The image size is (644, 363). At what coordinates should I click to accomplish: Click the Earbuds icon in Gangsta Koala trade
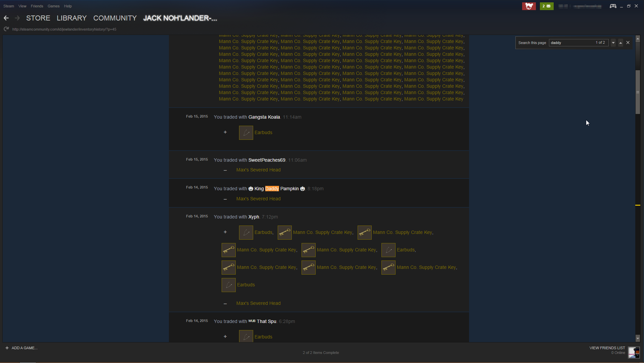click(x=246, y=133)
